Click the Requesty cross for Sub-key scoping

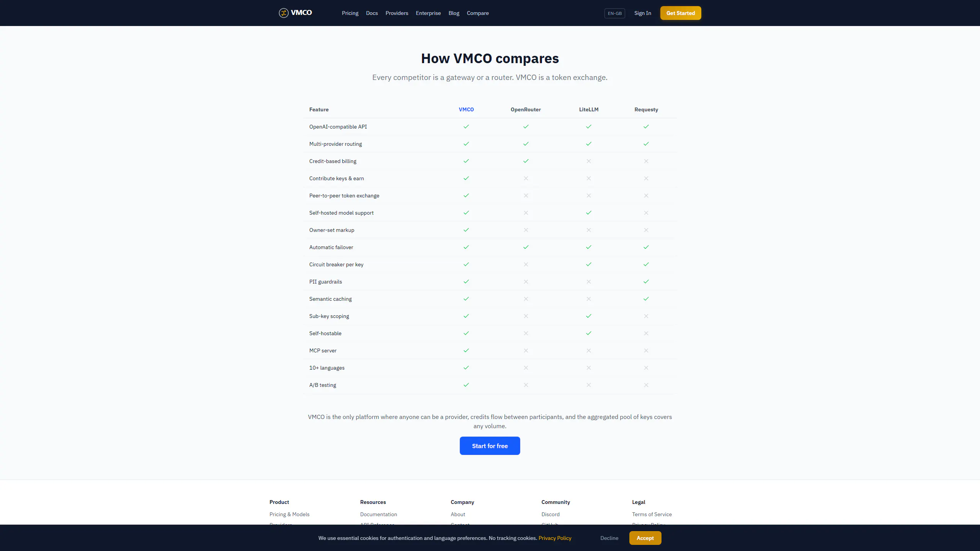646,316
